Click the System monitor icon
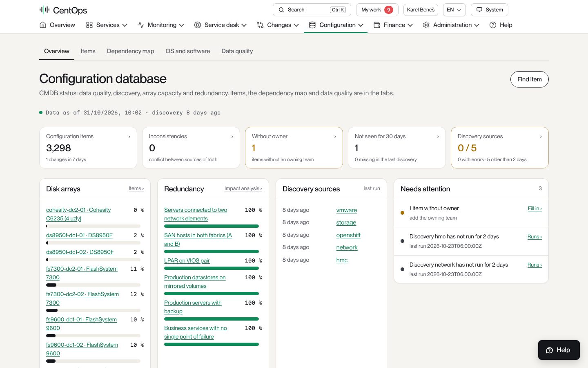588x368 pixels. coord(479,10)
